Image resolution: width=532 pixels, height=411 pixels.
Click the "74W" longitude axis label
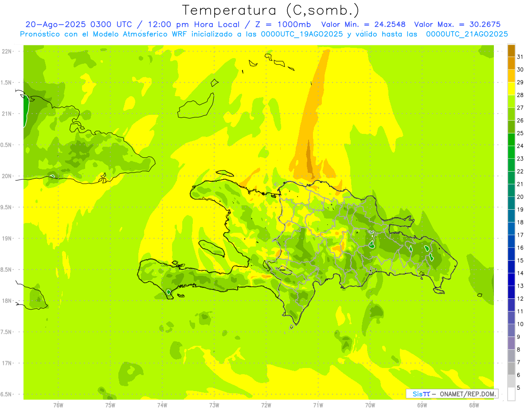pyautogui.click(x=162, y=405)
